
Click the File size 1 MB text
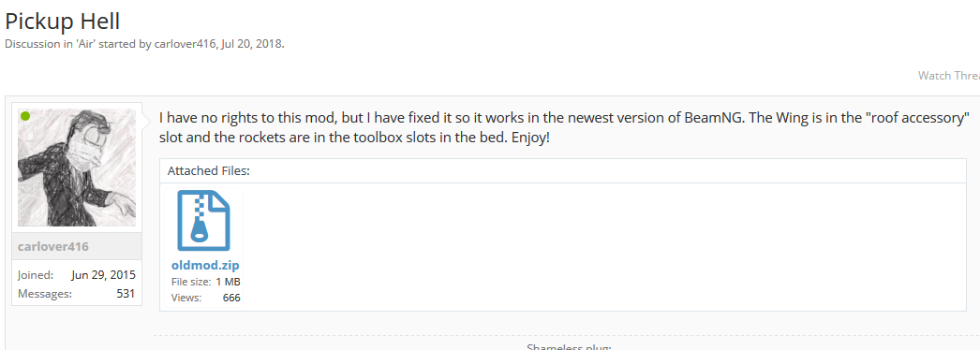[205, 282]
